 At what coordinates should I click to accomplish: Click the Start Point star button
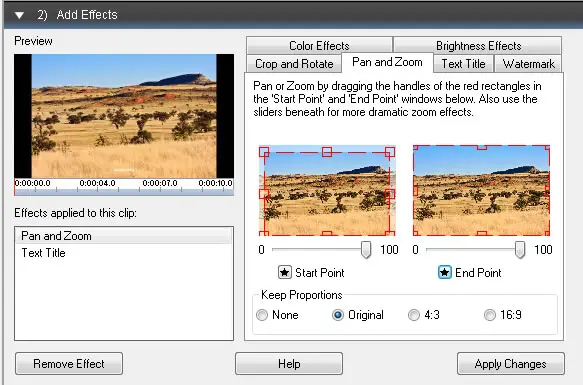coord(285,272)
